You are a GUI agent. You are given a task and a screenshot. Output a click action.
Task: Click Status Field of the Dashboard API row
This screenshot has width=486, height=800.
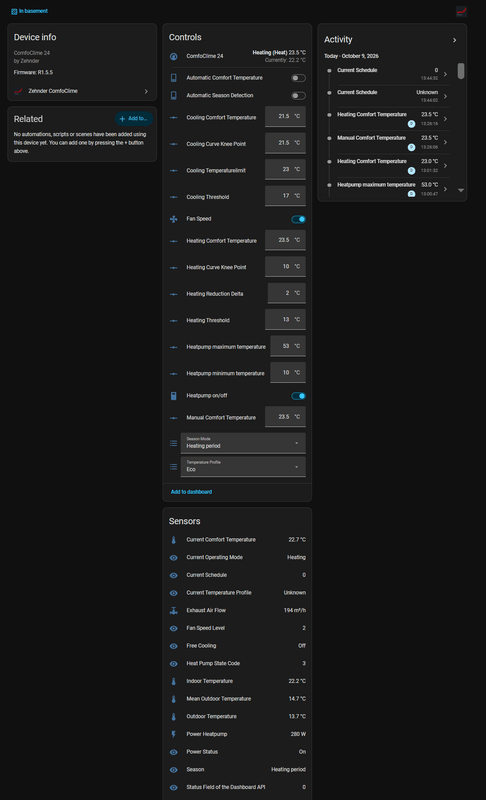[238, 787]
